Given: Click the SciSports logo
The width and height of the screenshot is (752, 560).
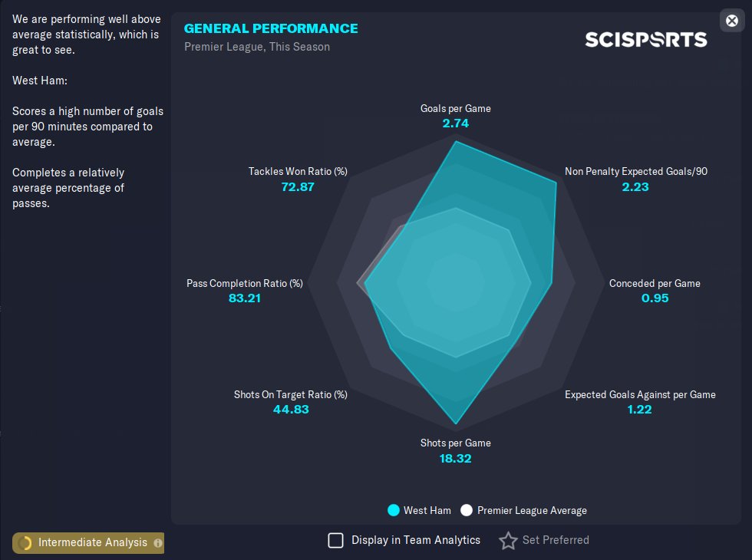Looking at the screenshot, I should [x=645, y=39].
